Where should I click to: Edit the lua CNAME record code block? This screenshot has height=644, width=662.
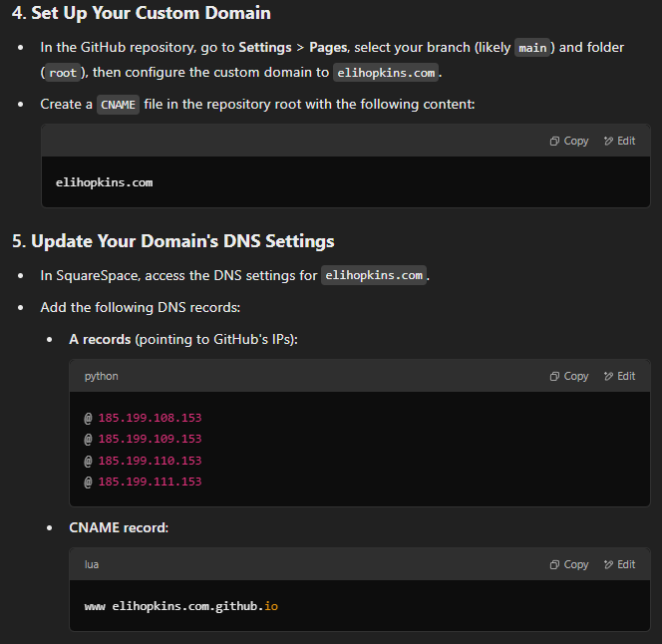(619, 564)
